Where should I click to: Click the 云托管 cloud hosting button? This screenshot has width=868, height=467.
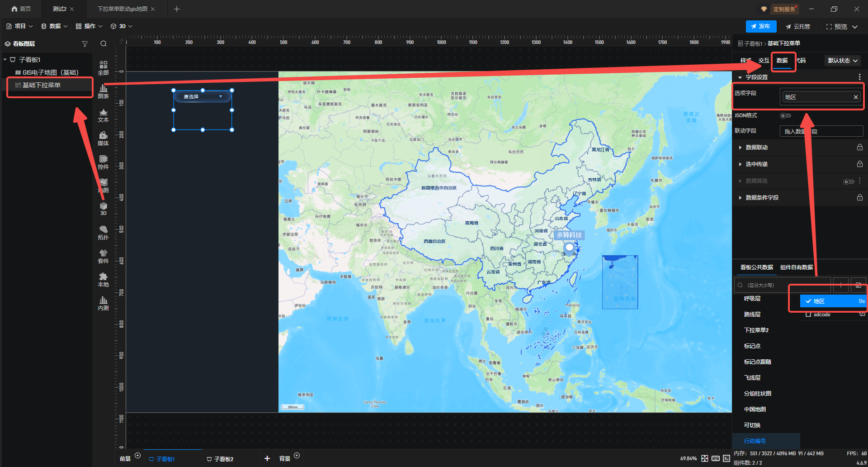pos(798,27)
